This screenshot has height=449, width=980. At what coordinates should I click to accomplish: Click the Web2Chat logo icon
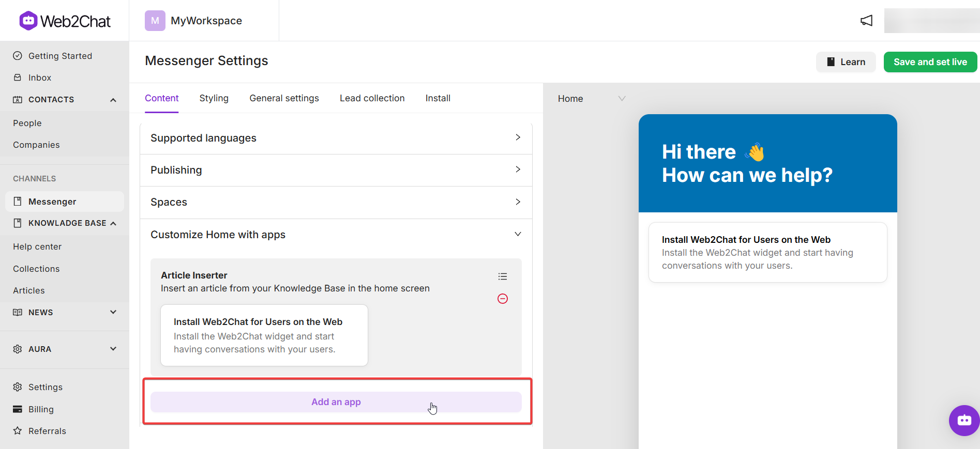point(28,21)
